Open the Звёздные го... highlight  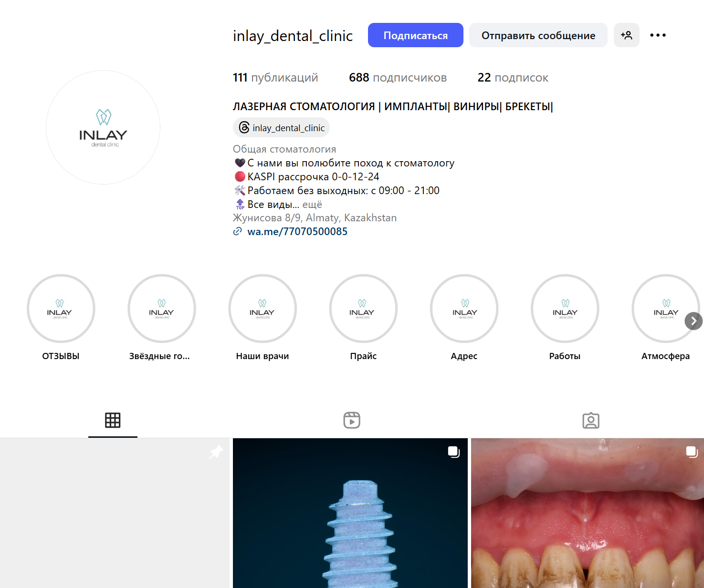[162, 309]
